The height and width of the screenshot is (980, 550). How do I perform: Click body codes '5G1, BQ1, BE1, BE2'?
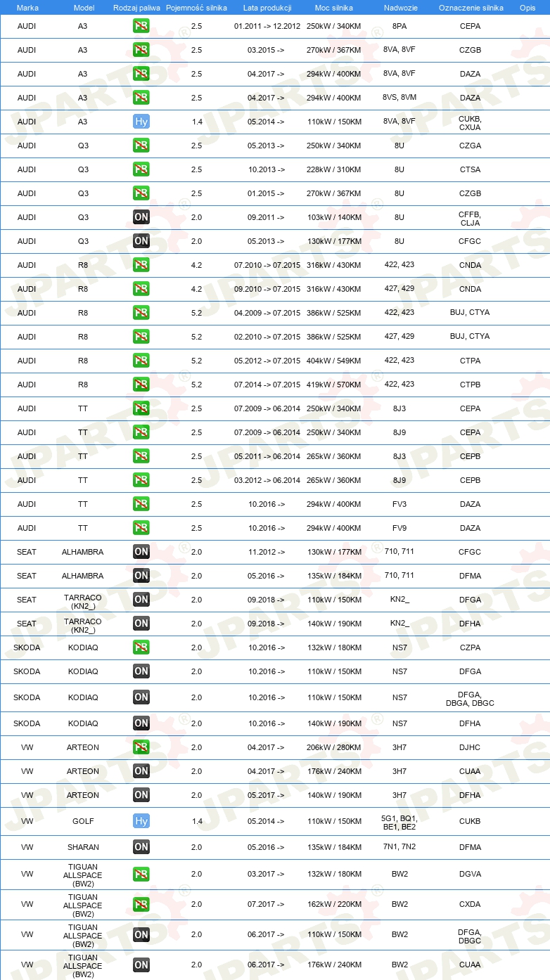pyautogui.click(x=399, y=823)
